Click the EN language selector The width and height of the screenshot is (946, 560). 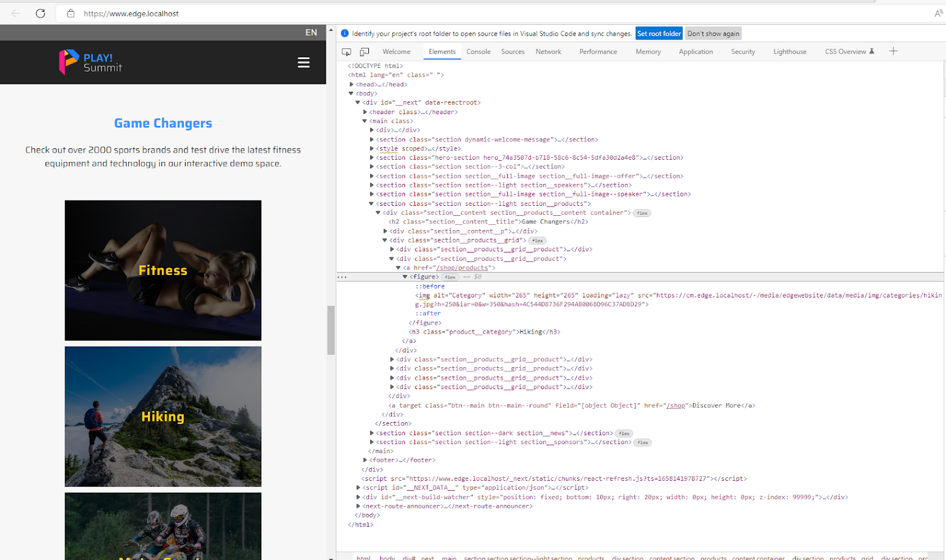[311, 33]
